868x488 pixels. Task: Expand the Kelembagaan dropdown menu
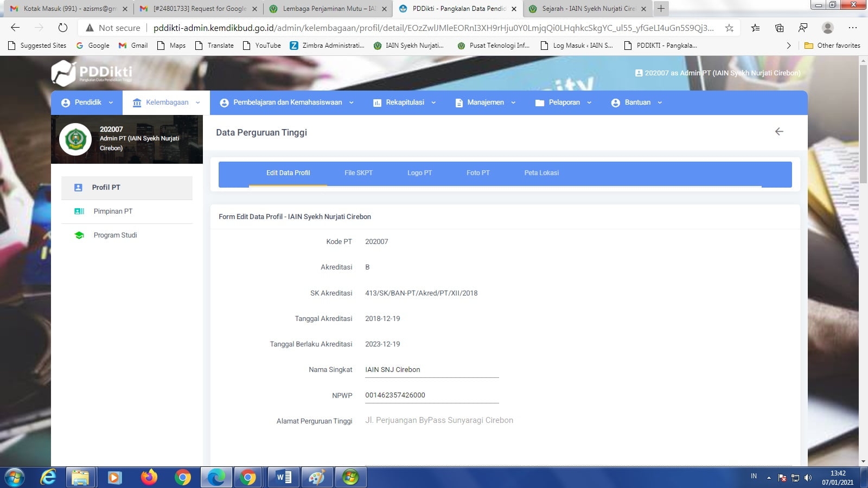click(x=167, y=102)
